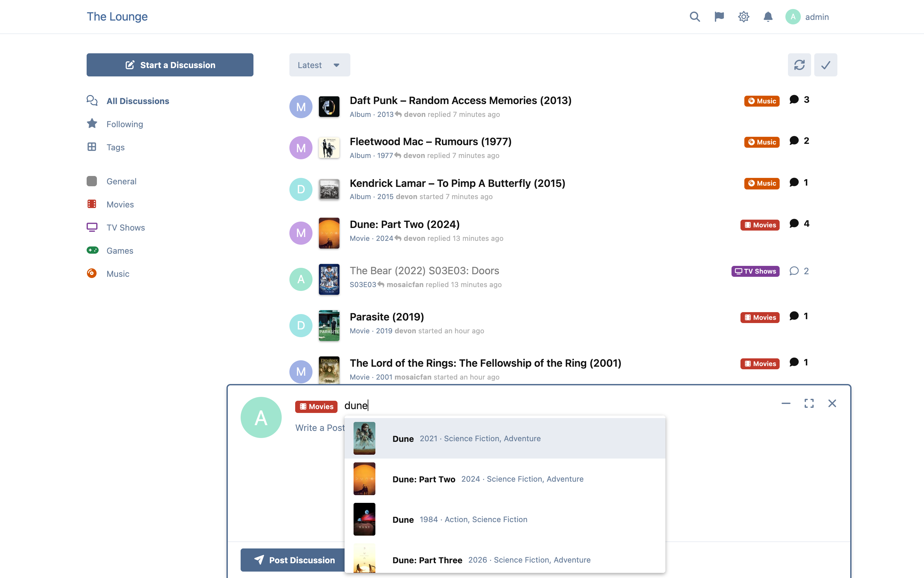This screenshot has width=924, height=578.
Task: Open Movies tag in sidebar
Action: click(x=110, y=205)
